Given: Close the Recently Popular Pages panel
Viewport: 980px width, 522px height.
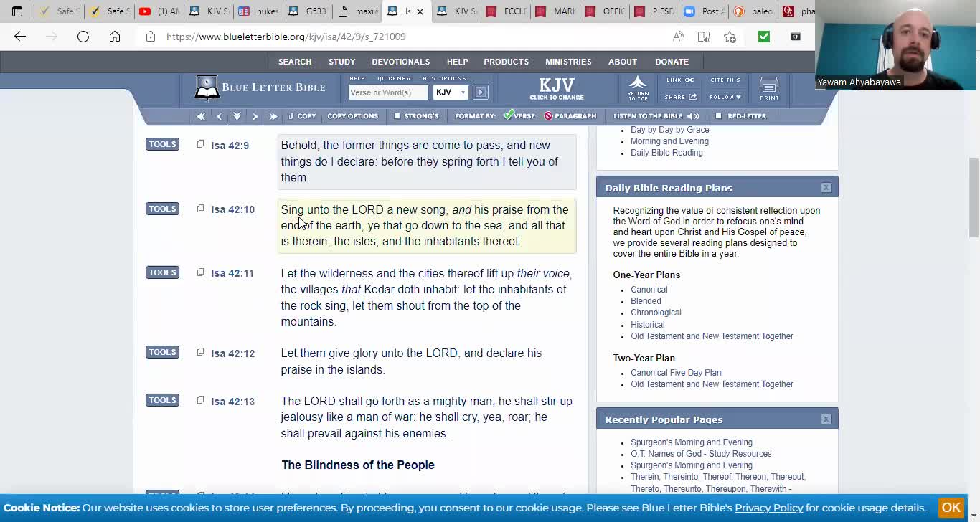Looking at the screenshot, I should [x=826, y=419].
